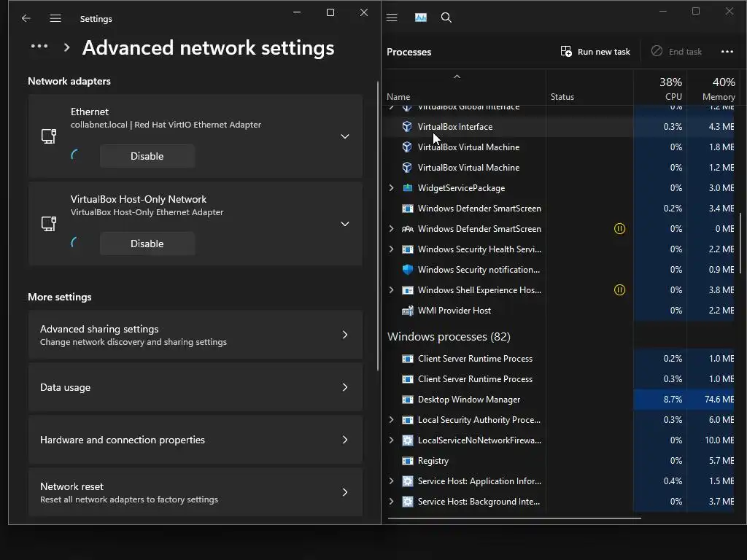Screen dimensions: 747x560
Task: Open Advanced sharing settings
Action: pyautogui.click(x=195, y=335)
